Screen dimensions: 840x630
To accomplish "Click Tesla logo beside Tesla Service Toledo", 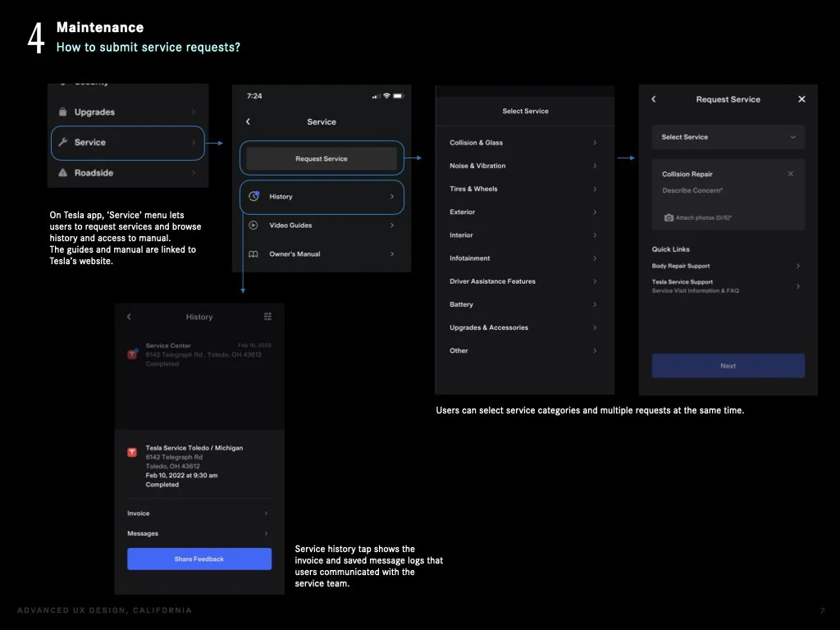I will (x=132, y=452).
